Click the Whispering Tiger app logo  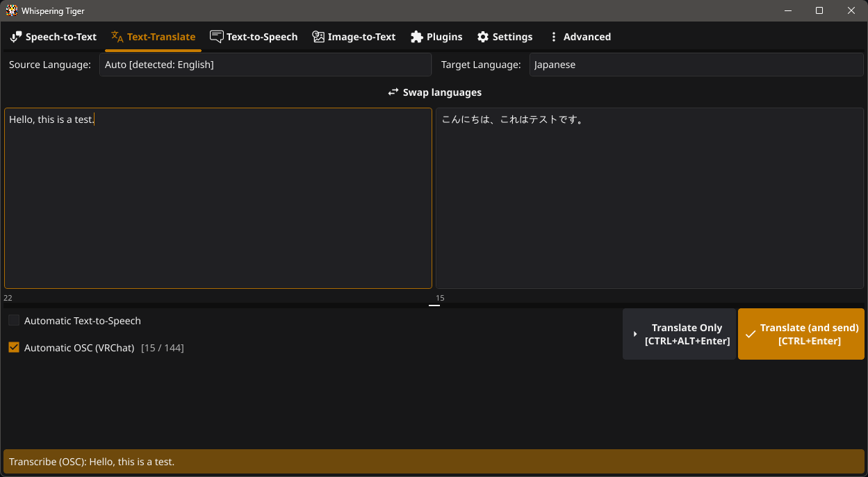[x=12, y=10]
